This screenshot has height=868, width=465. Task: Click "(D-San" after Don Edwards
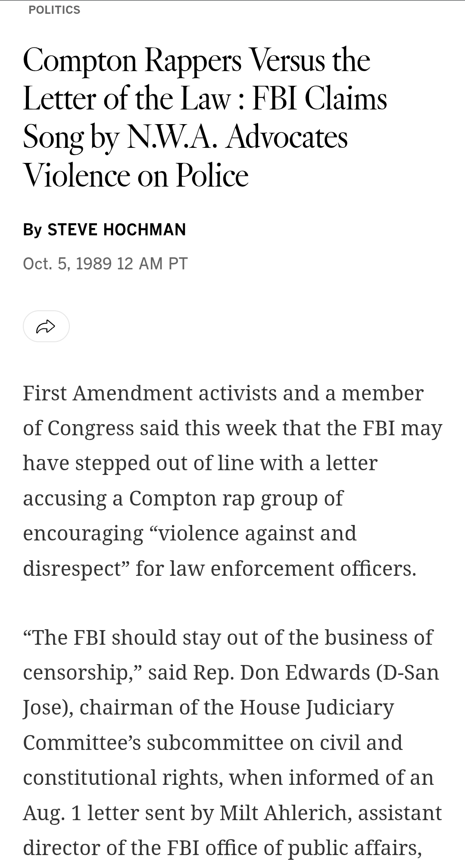pyautogui.click(x=408, y=672)
